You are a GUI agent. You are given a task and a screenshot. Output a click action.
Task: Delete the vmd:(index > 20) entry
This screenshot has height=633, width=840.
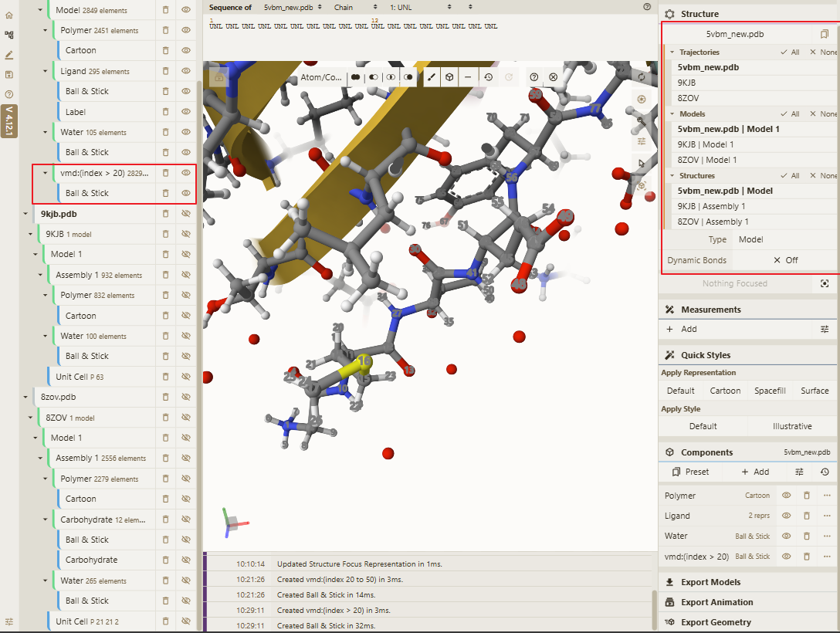(x=165, y=173)
